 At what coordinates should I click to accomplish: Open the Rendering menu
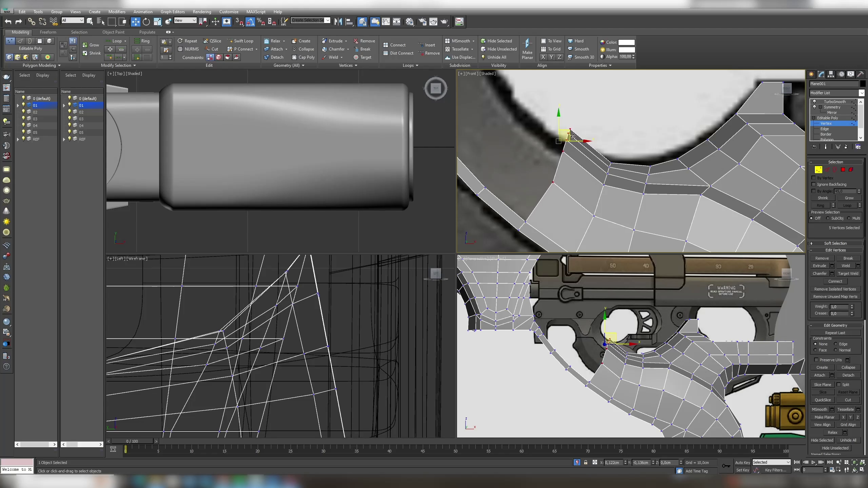pos(202,12)
